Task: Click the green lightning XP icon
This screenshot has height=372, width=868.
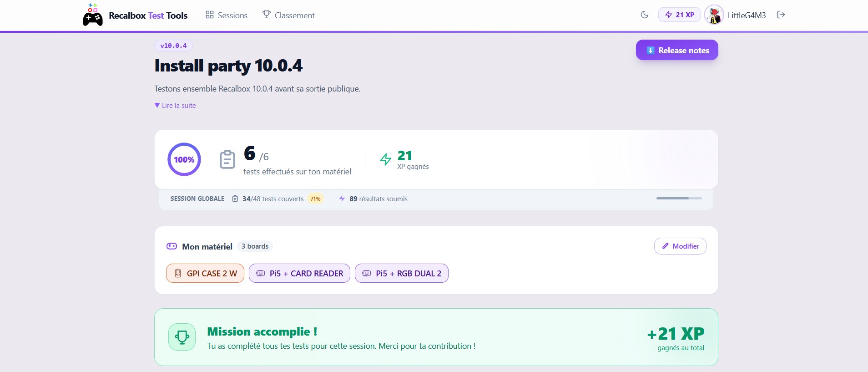Action: coord(386,159)
